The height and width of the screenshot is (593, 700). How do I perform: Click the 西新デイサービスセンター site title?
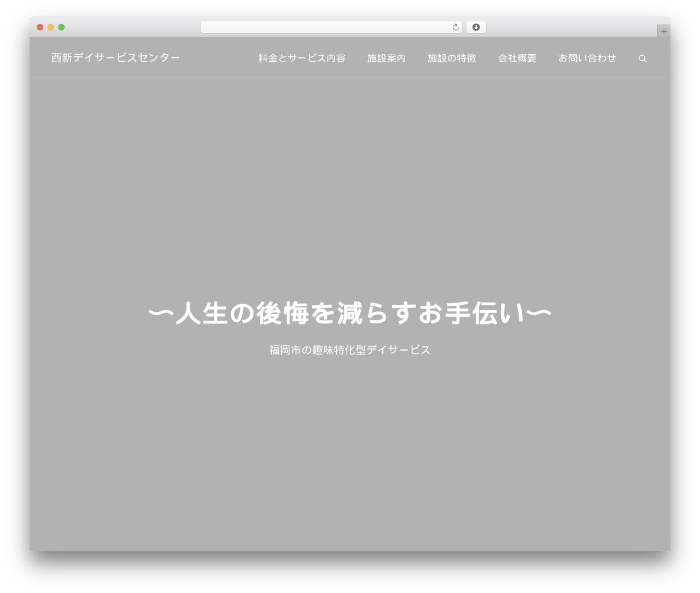(x=115, y=57)
